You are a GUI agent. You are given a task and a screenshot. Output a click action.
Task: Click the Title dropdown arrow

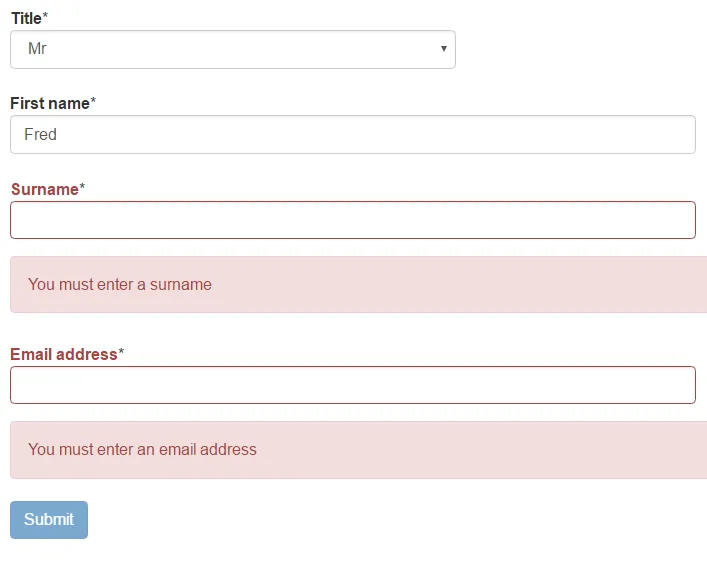443,49
